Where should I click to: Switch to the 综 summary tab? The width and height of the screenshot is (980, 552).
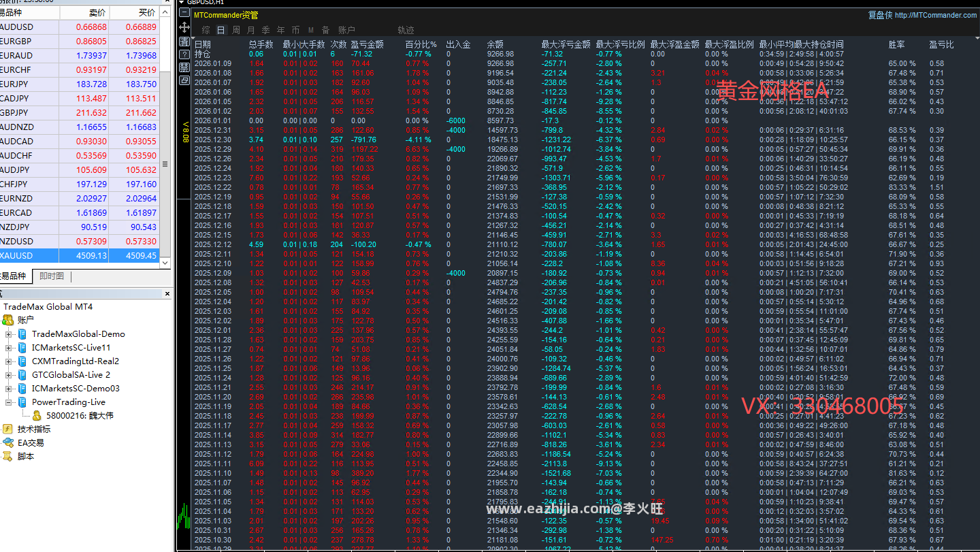tap(206, 30)
